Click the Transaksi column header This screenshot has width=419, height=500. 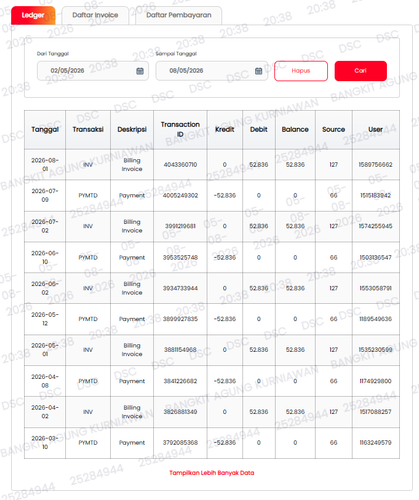tap(88, 129)
